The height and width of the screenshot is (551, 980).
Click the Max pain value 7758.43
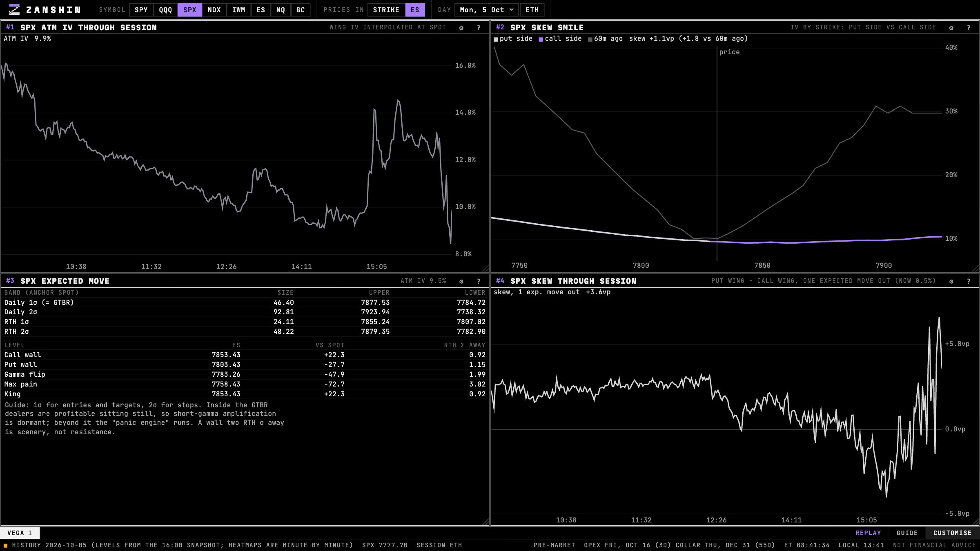click(226, 384)
